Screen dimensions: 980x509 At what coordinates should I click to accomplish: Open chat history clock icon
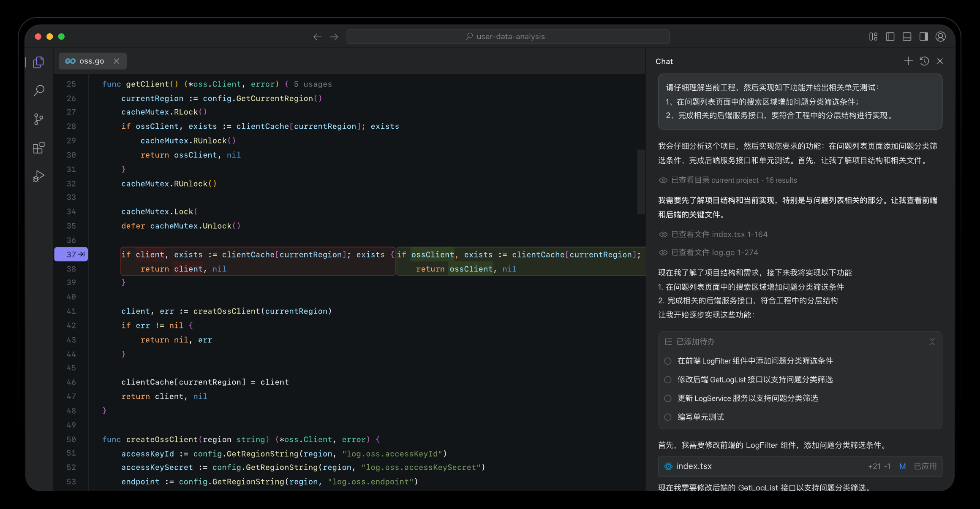(x=924, y=61)
